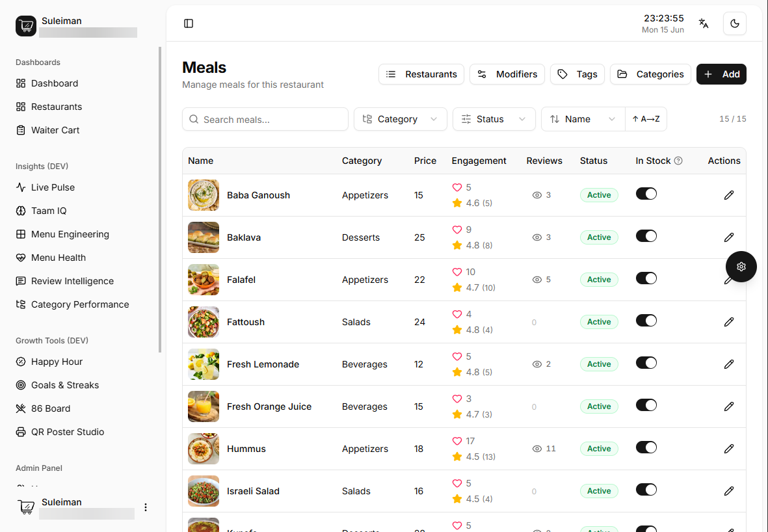Toggle A→Z sort direction
This screenshot has width=768, height=532.
[646, 119]
